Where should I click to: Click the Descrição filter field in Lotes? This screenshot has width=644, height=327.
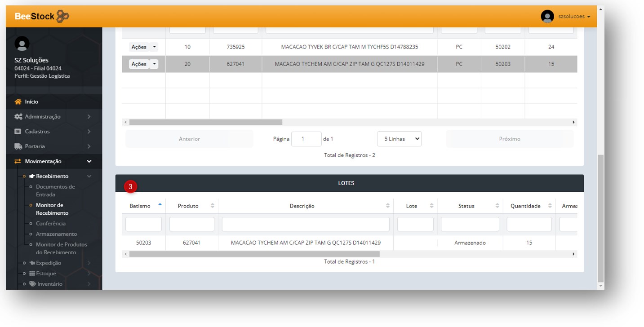tap(306, 224)
